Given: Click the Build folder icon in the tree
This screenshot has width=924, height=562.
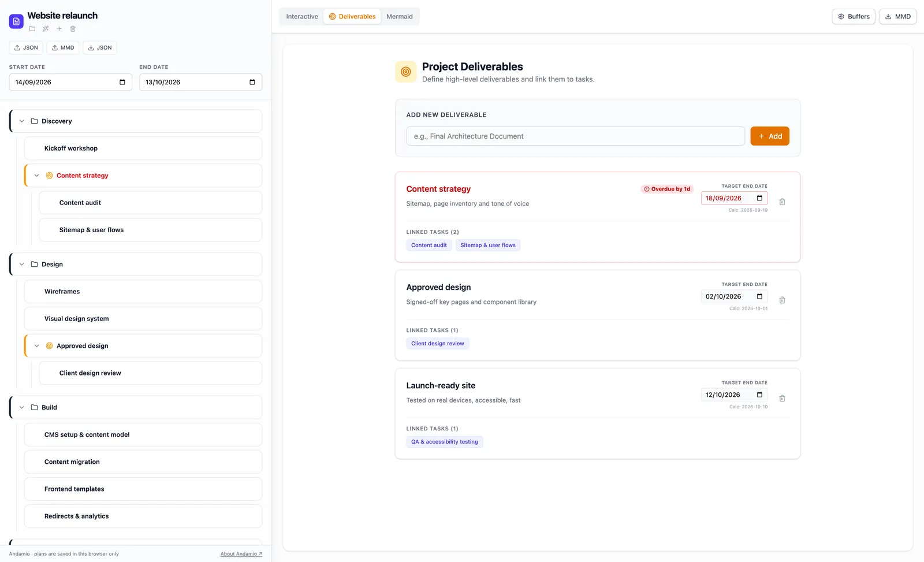Looking at the screenshot, I should click(x=35, y=407).
